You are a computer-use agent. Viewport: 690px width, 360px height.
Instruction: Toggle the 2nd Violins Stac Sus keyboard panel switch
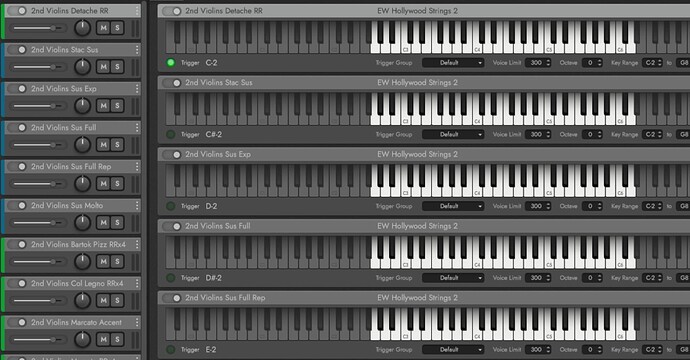tap(172, 83)
